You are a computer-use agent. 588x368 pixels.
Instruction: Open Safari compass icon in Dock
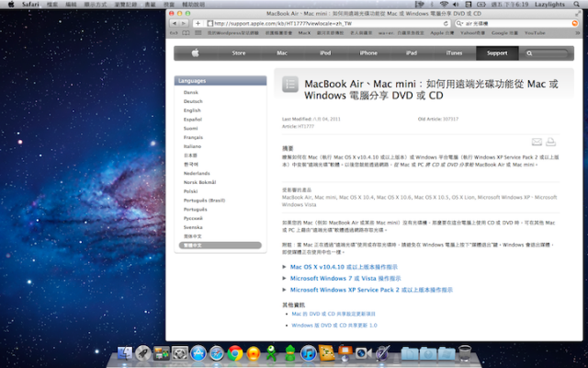click(217, 353)
